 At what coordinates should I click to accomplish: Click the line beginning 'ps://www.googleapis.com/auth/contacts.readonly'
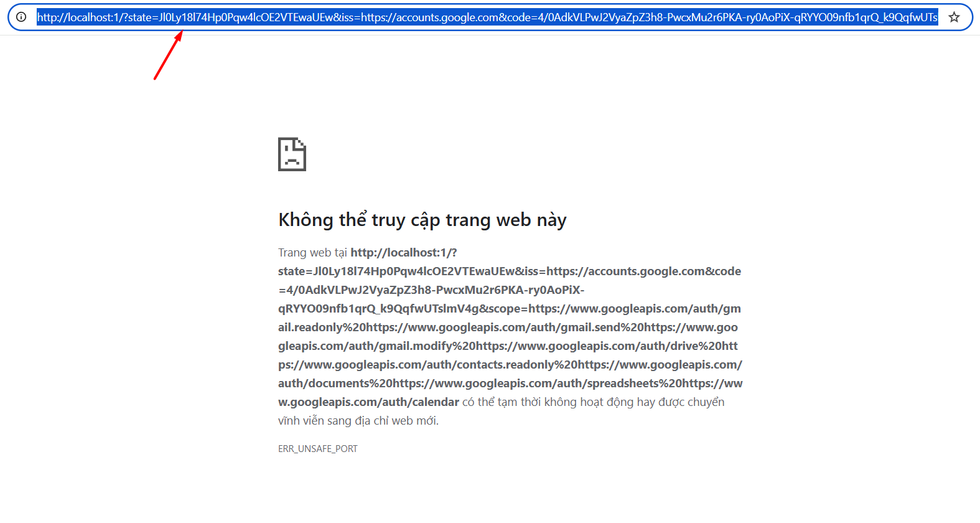tap(510, 365)
